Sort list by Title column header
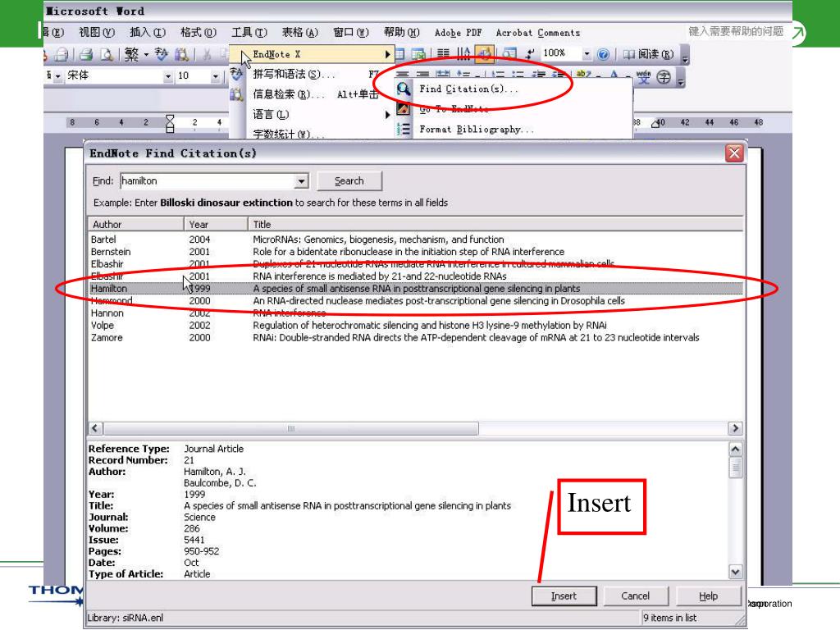840x630 pixels. [x=495, y=224]
